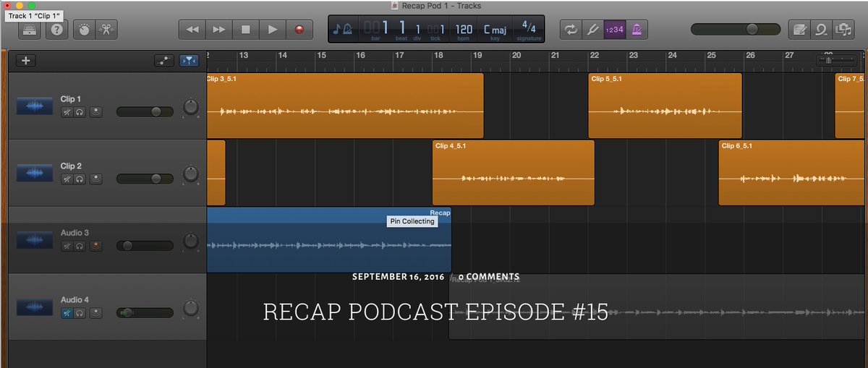Switch LCD display mode note/metronome icon
The height and width of the screenshot is (368, 868).
coord(342,29)
